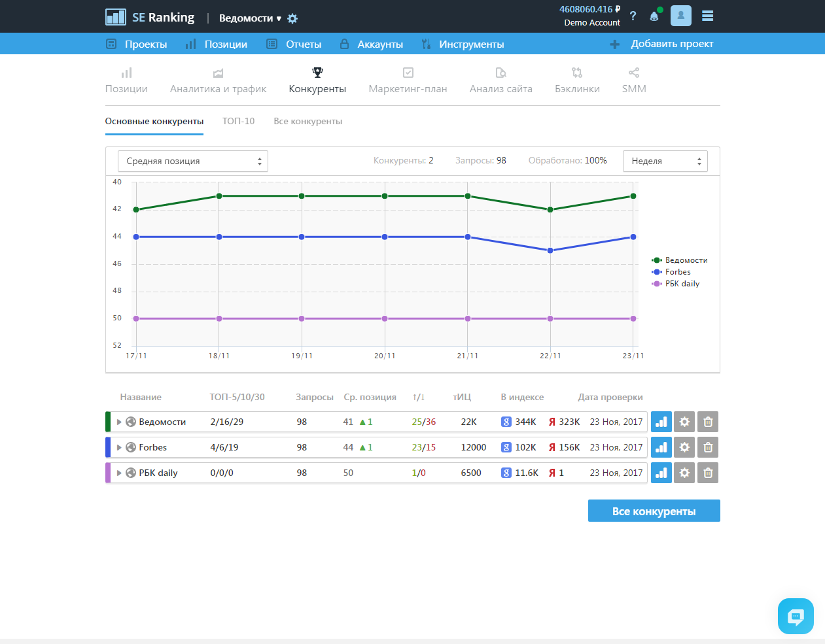This screenshot has height=644, width=825.
Task: Open the help question mark icon
Action: (x=633, y=16)
